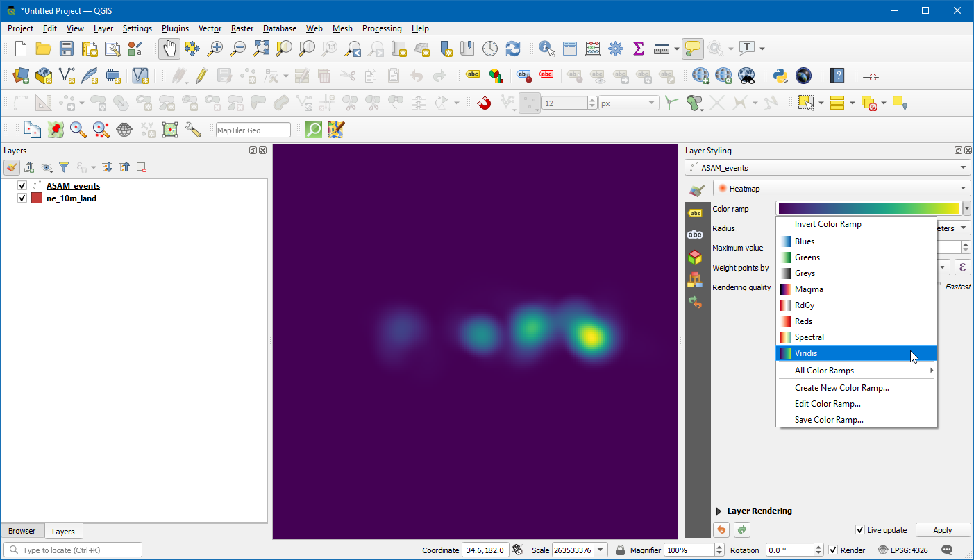Viewport: 974px width, 560px height.
Task: Click the Type to locate search field
Action: (x=76, y=550)
